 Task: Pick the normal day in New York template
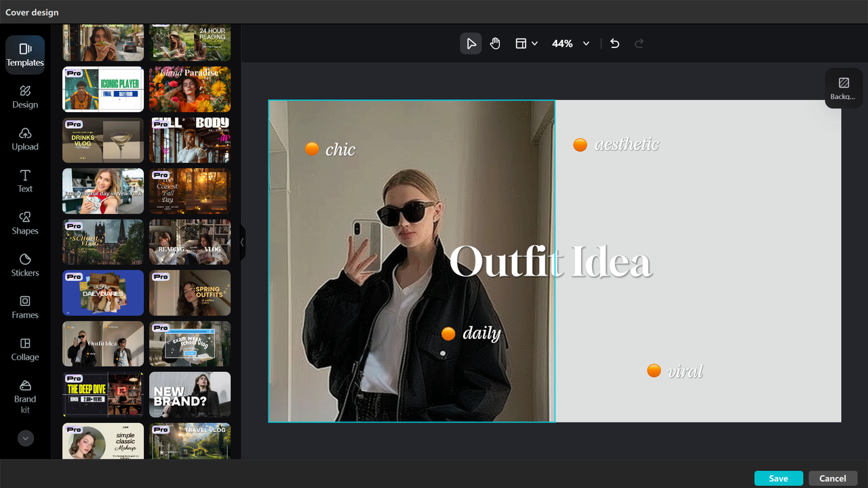click(x=103, y=191)
